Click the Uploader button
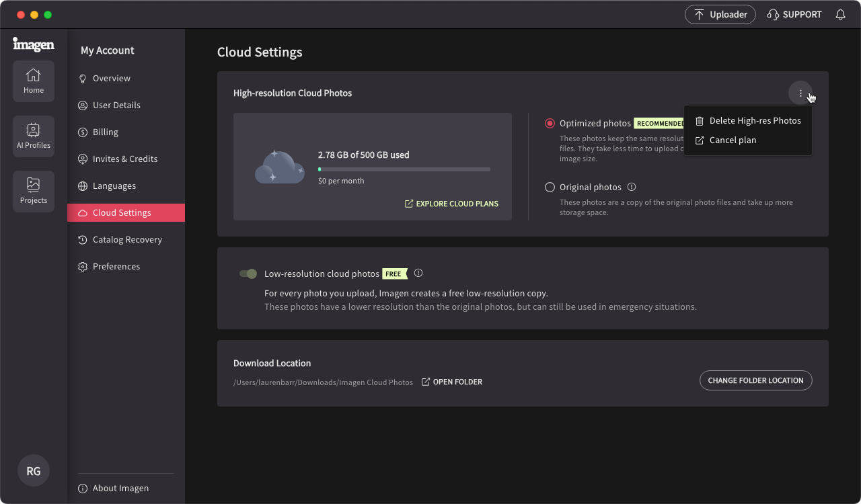The width and height of the screenshot is (861, 504). pyautogui.click(x=720, y=14)
